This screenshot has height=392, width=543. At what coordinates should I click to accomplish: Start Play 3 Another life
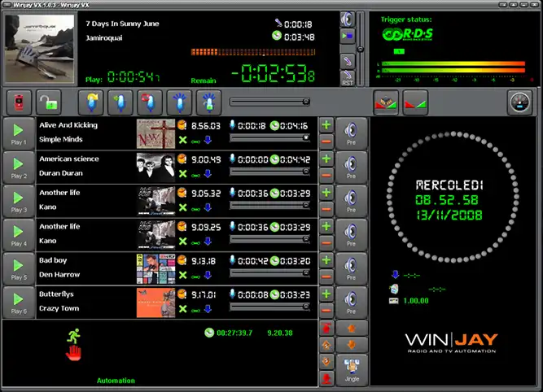19,202
